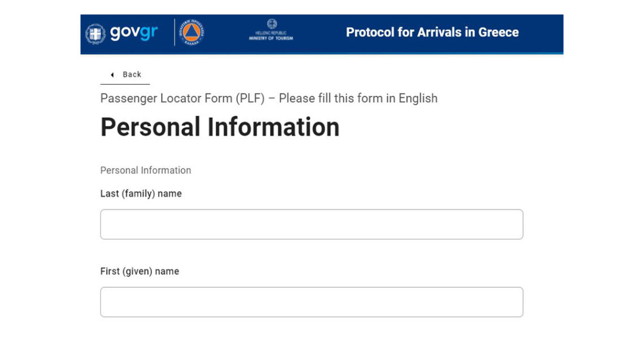Click the Civil Protection orange triangle emblem
The image size is (644, 350).
point(192,33)
